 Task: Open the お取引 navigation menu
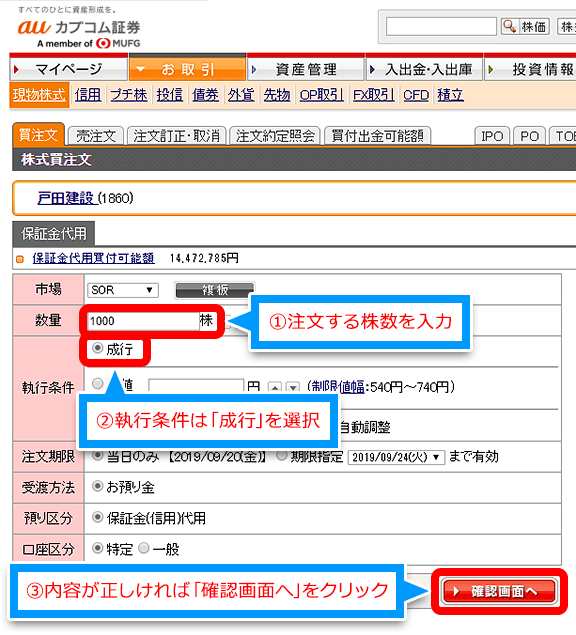[188, 69]
